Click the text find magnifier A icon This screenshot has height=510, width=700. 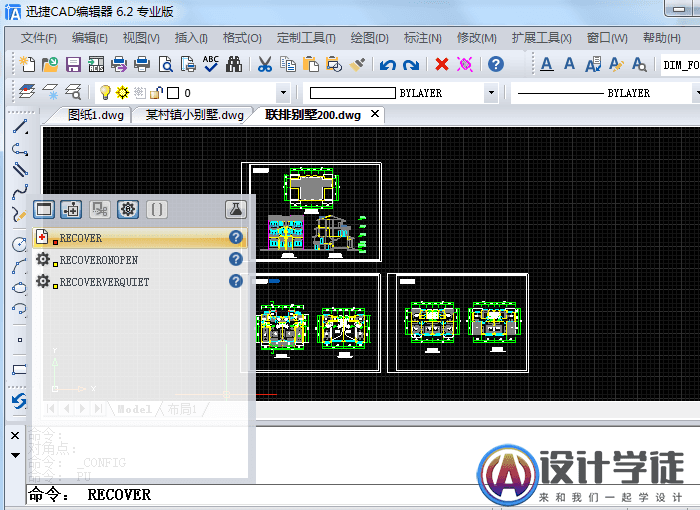tap(639, 64)
